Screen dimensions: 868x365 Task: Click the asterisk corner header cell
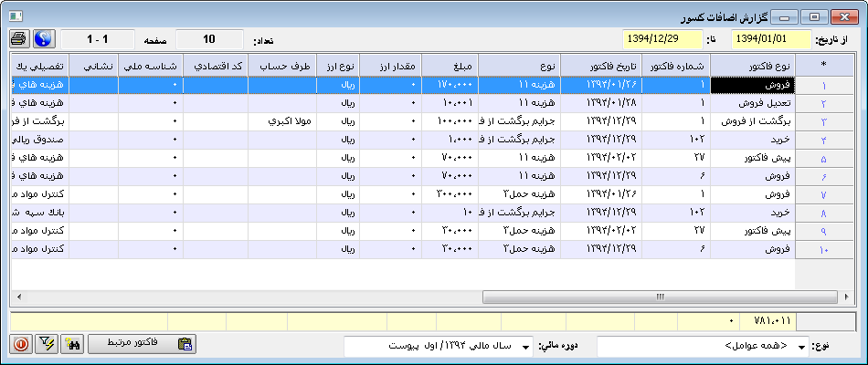pyautogui.click(x=824, y=65)
